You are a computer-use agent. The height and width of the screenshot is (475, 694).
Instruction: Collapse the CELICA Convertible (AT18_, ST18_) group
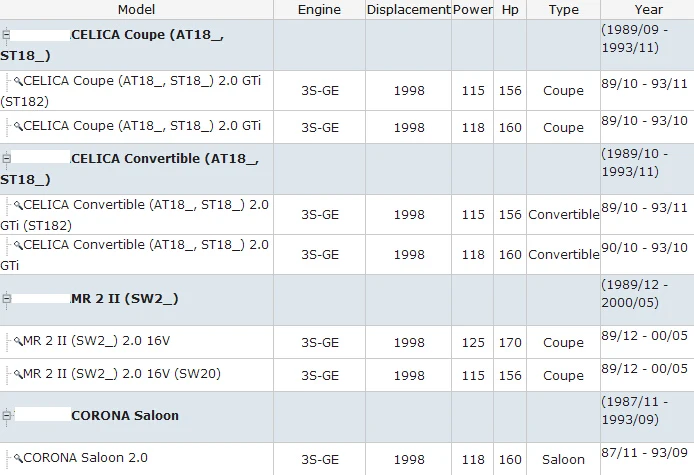[6, 158]
